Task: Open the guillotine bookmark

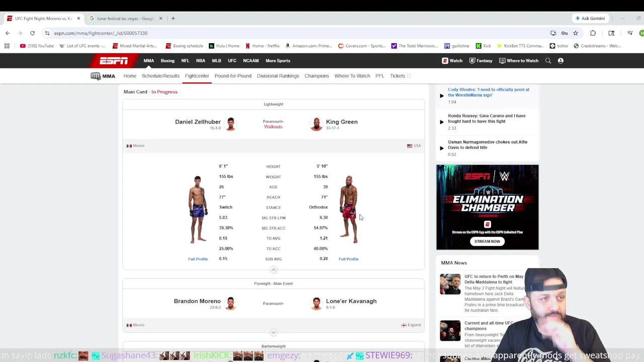Action: [x=457, y=46]
